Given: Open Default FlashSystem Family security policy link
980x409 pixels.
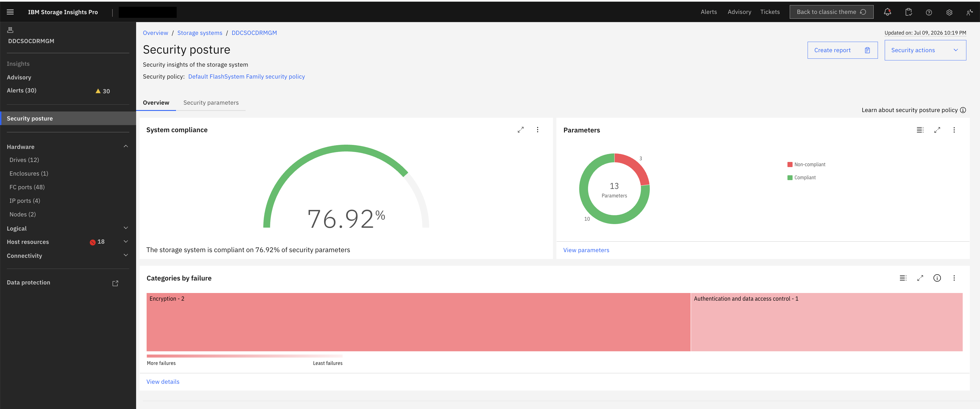Looking at the screenshot, I should click(246, 77).
